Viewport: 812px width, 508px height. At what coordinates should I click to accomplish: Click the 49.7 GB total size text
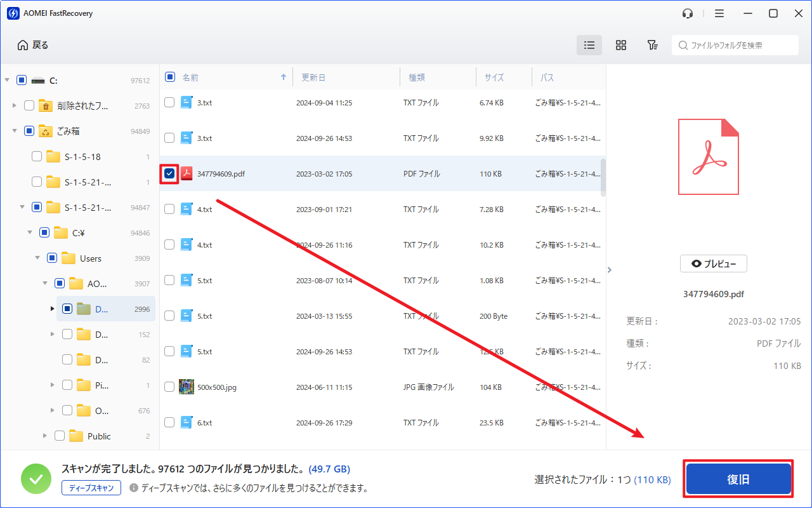coord(329,469)
